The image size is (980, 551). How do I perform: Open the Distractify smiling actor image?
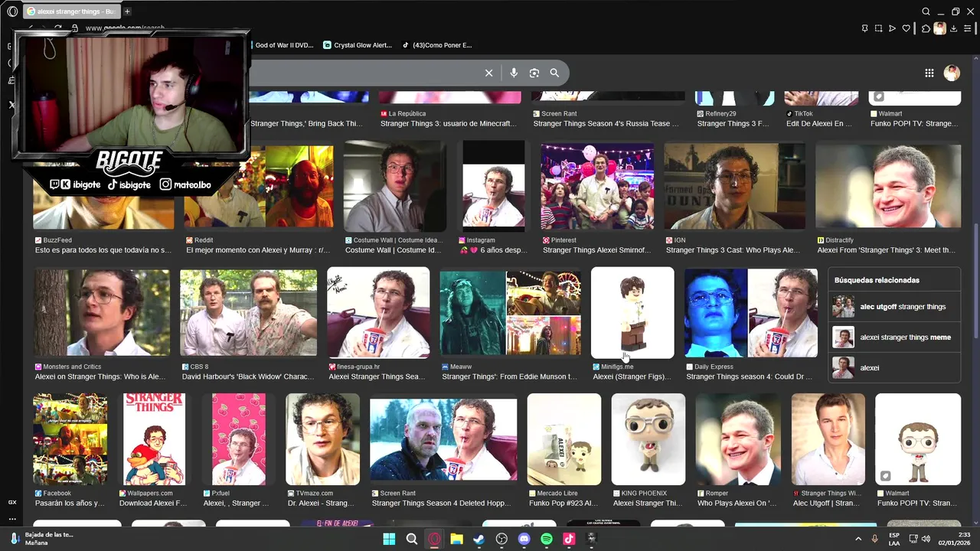pyautogui.click(x=888, y=187)
